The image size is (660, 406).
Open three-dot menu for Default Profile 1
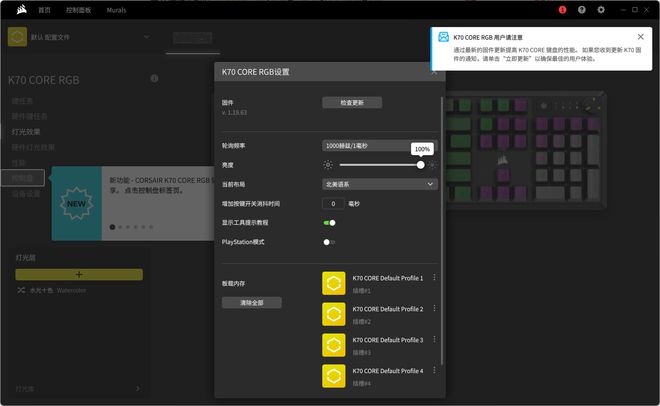pos(434,278)
